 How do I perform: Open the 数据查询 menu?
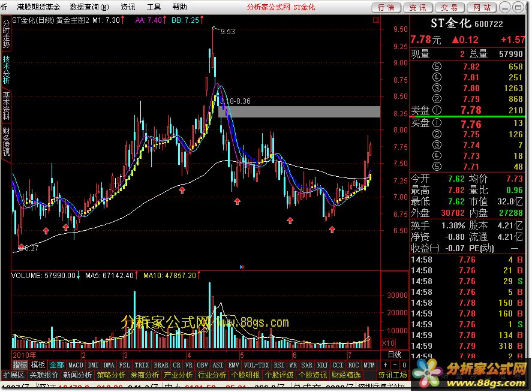(89, 7)
